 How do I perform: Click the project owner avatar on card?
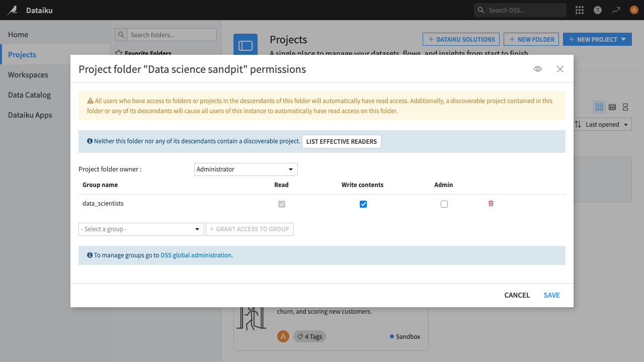tap(283, 336)
